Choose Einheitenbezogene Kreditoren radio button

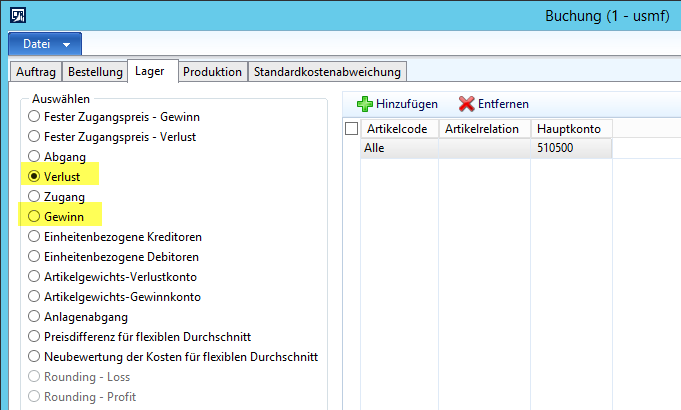34,237
